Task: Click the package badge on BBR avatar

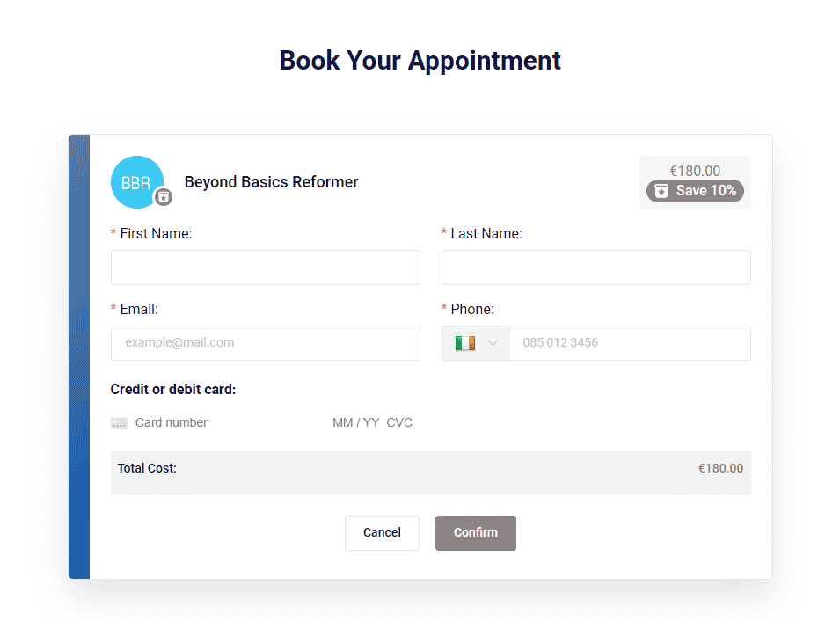Action: point(164,197)
